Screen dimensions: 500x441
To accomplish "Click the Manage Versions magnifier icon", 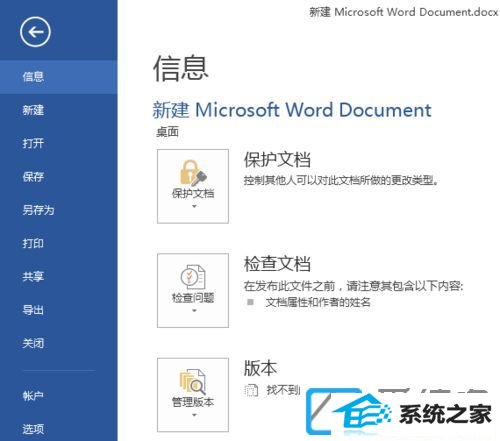I will 193,381.
